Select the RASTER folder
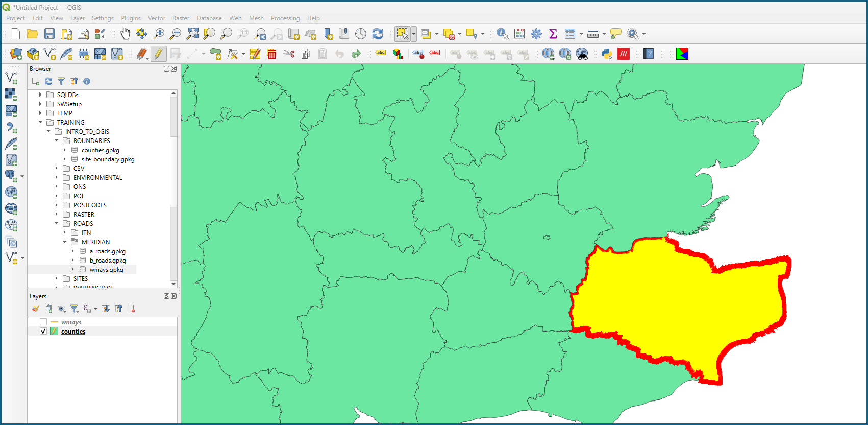The height and width of the screenshot is (425, 868). click(x=84, y=215)
